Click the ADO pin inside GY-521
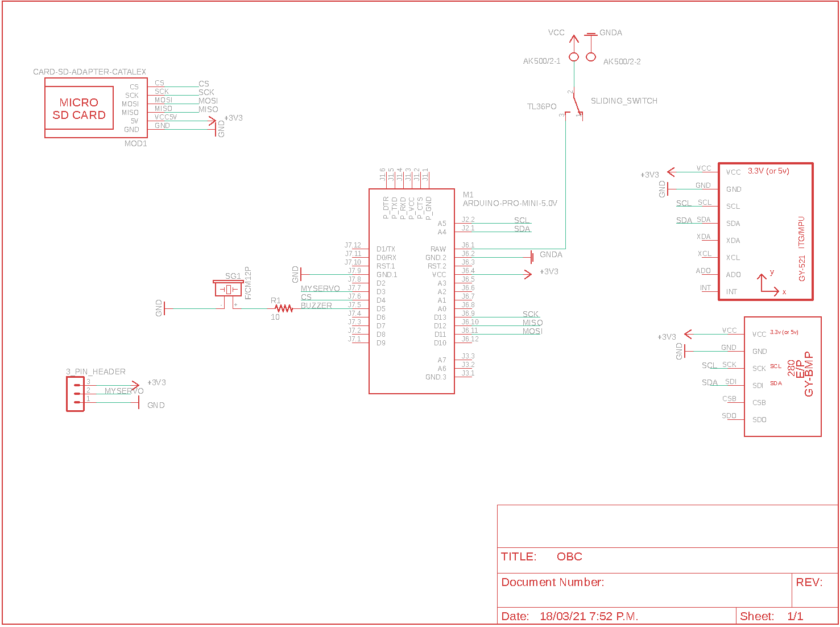The height and width of the screenshot is (627, 840). (x=734, y=274)
